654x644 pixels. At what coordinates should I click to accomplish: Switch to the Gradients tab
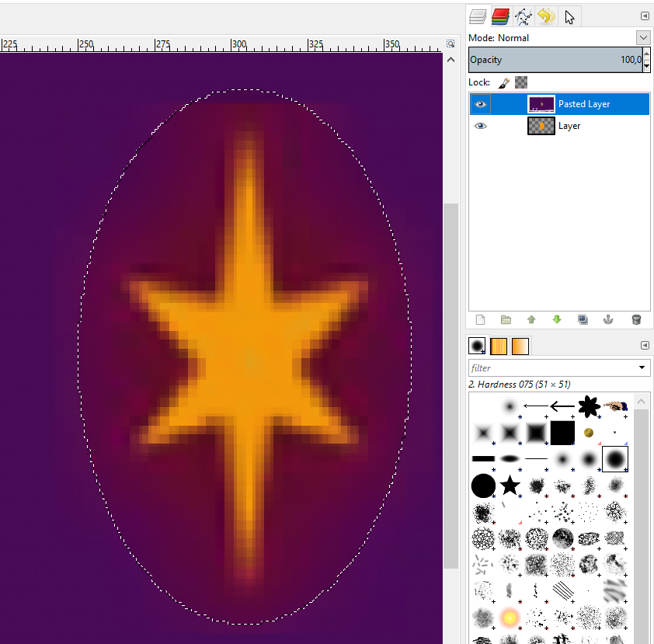[x=520, y=346]
